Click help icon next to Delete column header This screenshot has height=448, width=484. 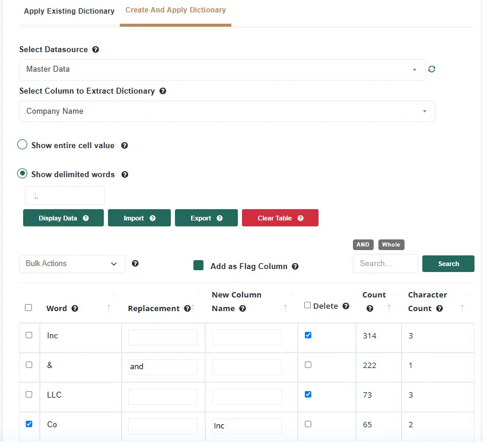click(346, 306)
